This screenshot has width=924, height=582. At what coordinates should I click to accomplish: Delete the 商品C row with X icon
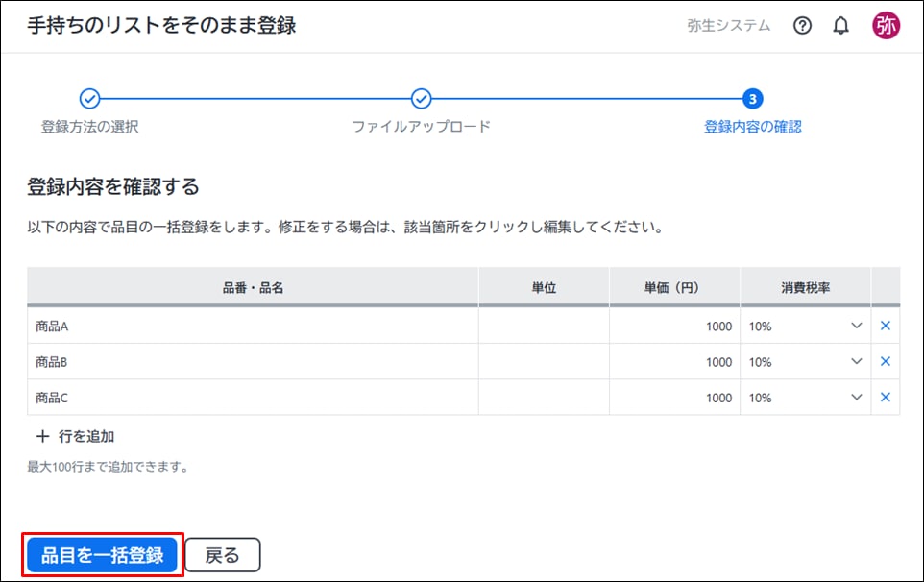point(886,397)
